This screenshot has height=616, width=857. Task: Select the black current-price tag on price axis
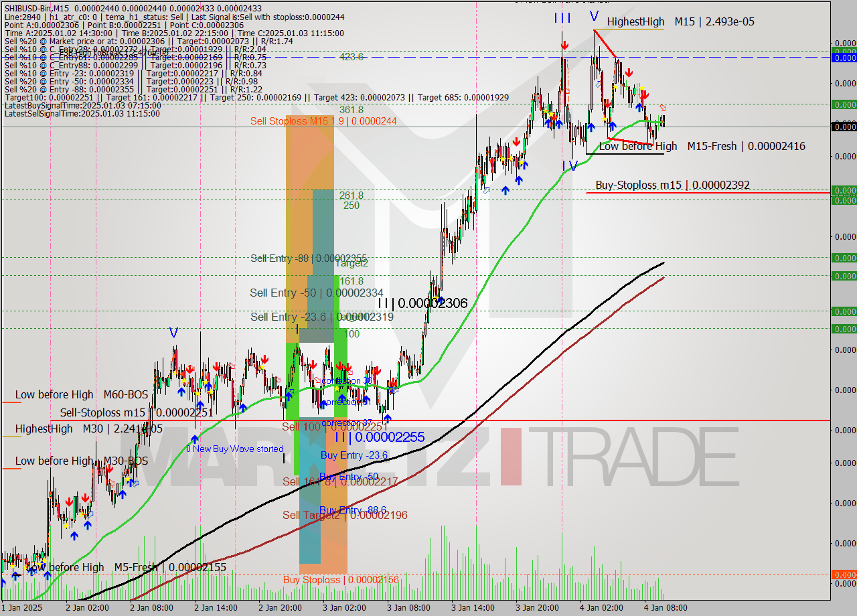pyautogui.click(x=844, y=126)
